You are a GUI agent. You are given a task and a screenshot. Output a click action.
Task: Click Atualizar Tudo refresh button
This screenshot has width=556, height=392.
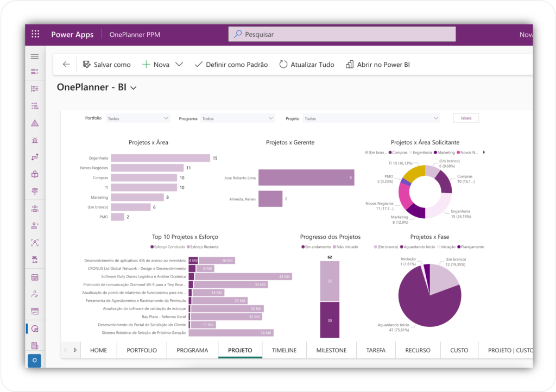tap(307, 65)
